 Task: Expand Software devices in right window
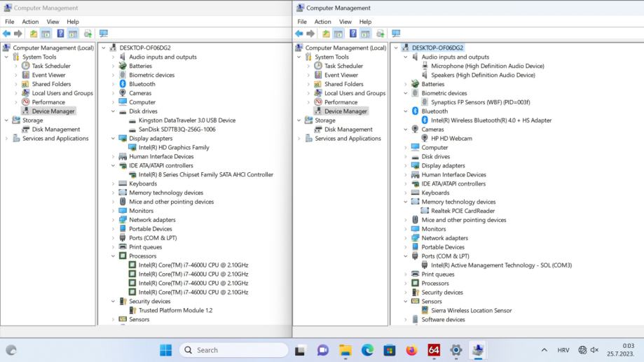pos(406,320)
